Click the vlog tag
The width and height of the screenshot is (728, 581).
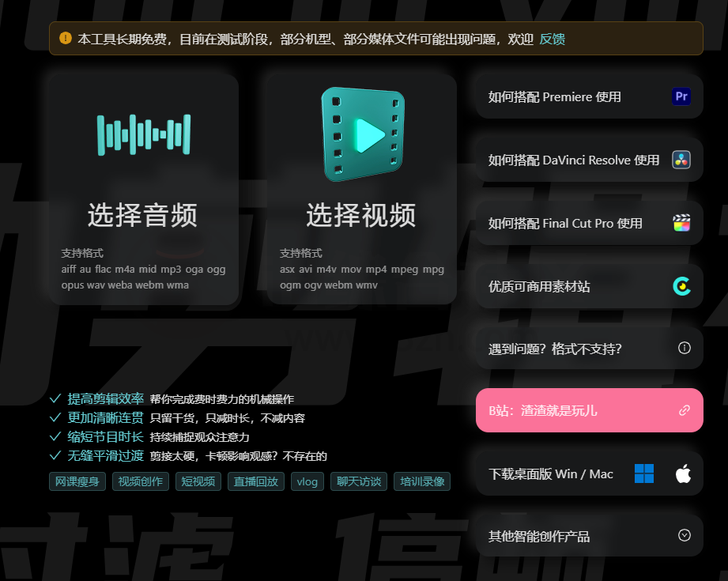(307, 481)
